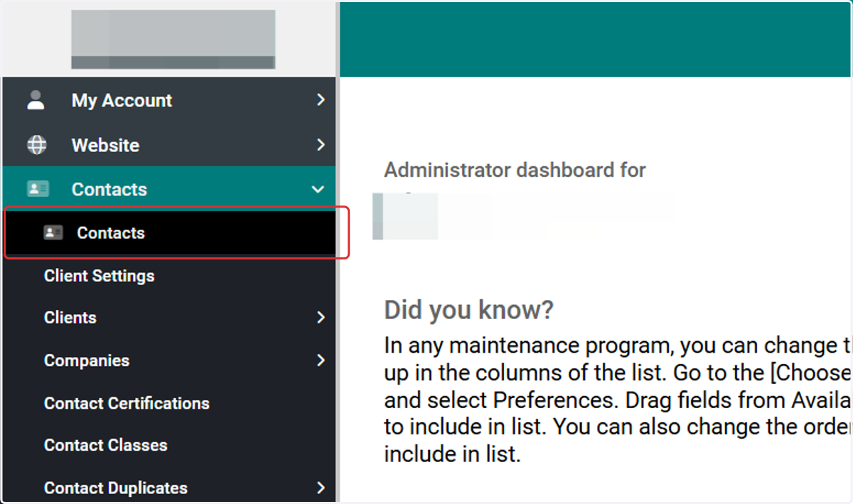Open My Account menu
This screenshot has width=853, height=504.
(x=169, y=100)
